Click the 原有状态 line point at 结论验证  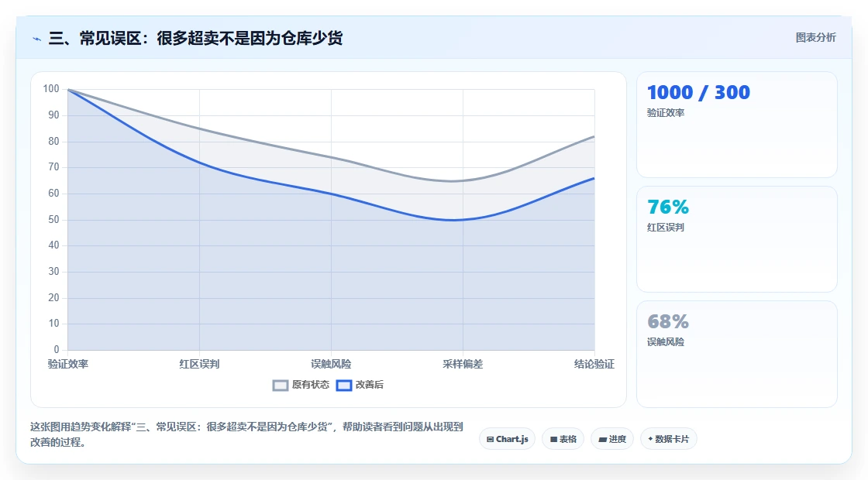(594, 136)
